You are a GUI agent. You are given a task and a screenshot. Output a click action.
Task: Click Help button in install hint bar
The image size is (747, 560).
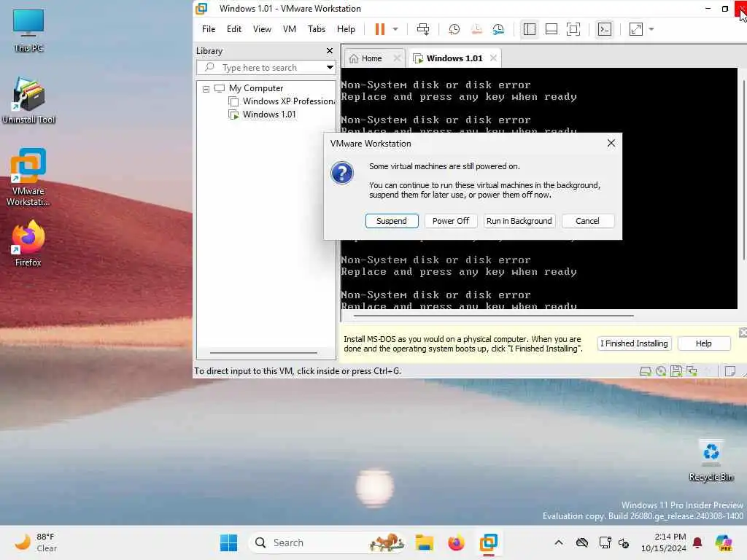pyautogui.click(x=704, y=343)
